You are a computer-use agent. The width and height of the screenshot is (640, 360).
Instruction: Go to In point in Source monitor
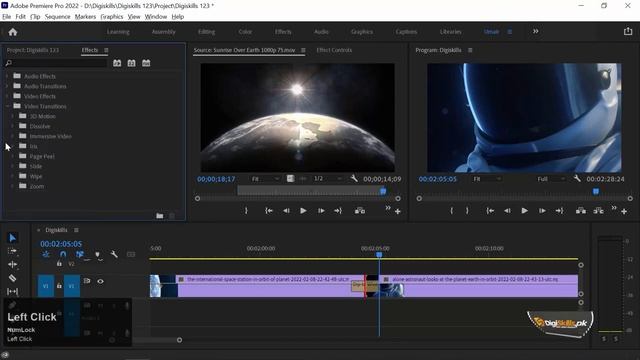click(269, 211)
